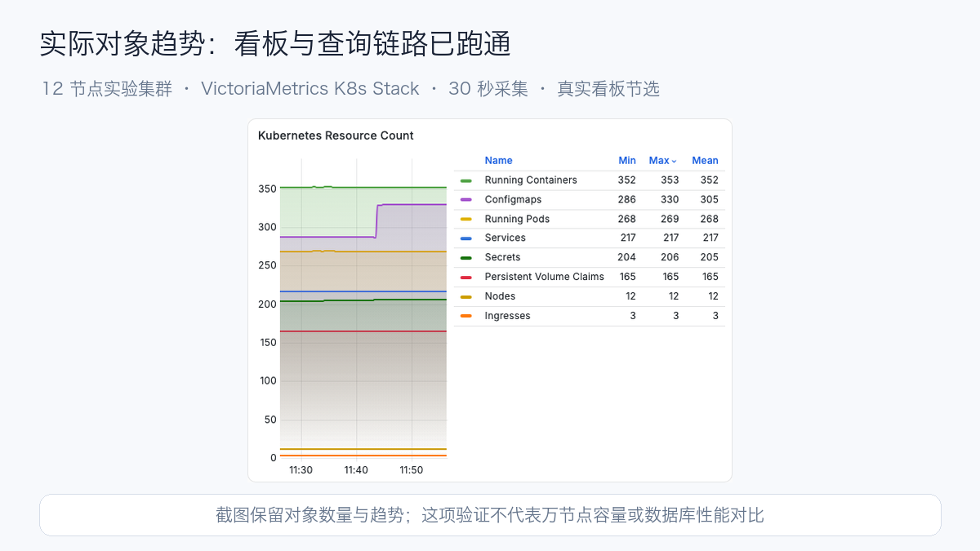Click the 50 y-axis label
The height and width of the screenshot is (551, 980).
coord(270,420)
